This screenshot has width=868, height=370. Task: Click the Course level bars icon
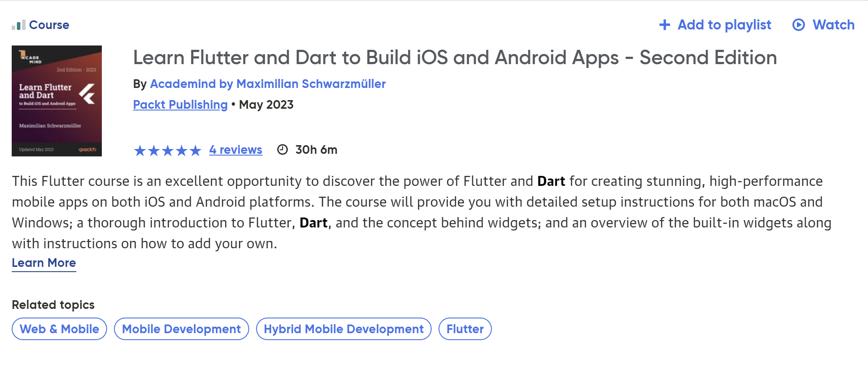[x=19, y=25]
